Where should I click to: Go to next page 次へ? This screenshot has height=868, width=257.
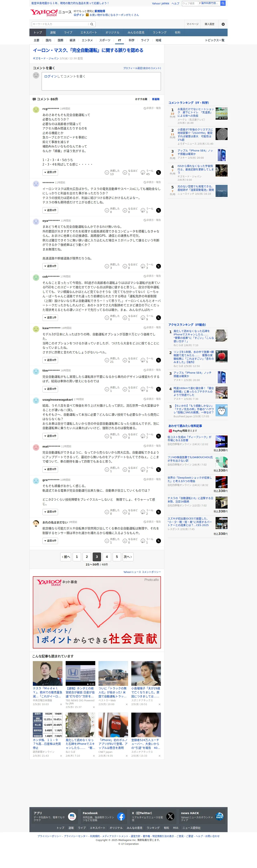coord(128,557)
